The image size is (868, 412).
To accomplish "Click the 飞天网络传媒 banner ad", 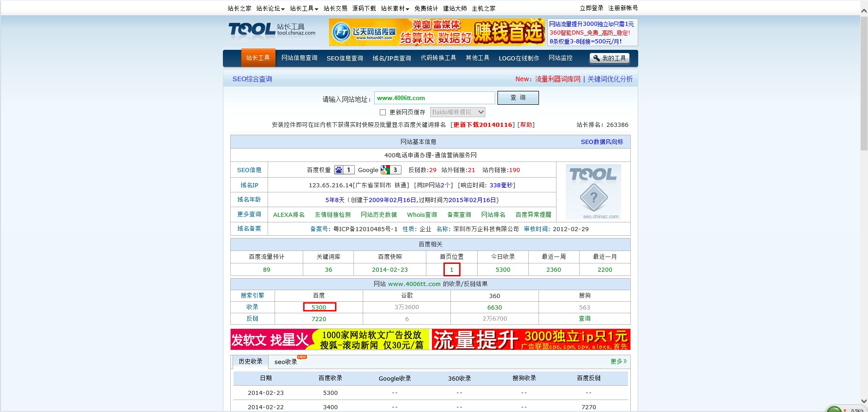I will (x=437, y=32).
